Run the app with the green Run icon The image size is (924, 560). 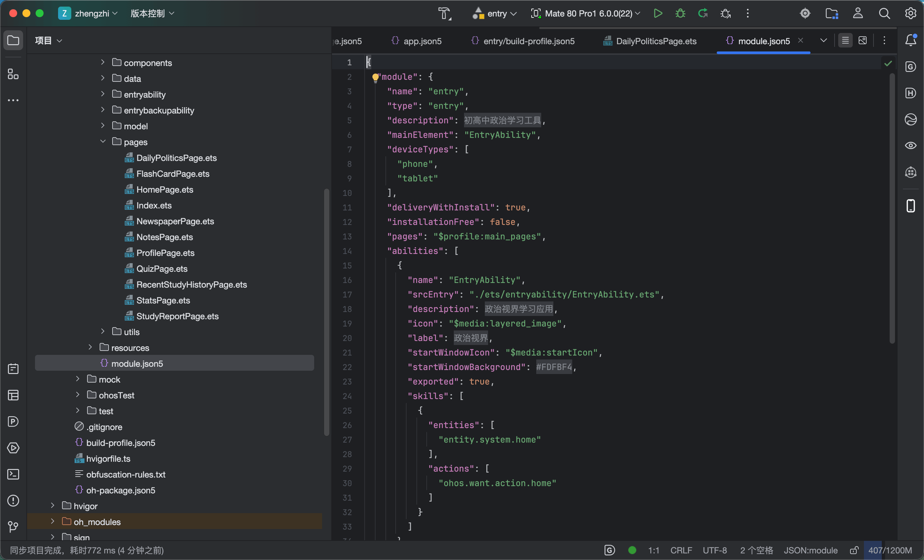(x=658, y=14)
